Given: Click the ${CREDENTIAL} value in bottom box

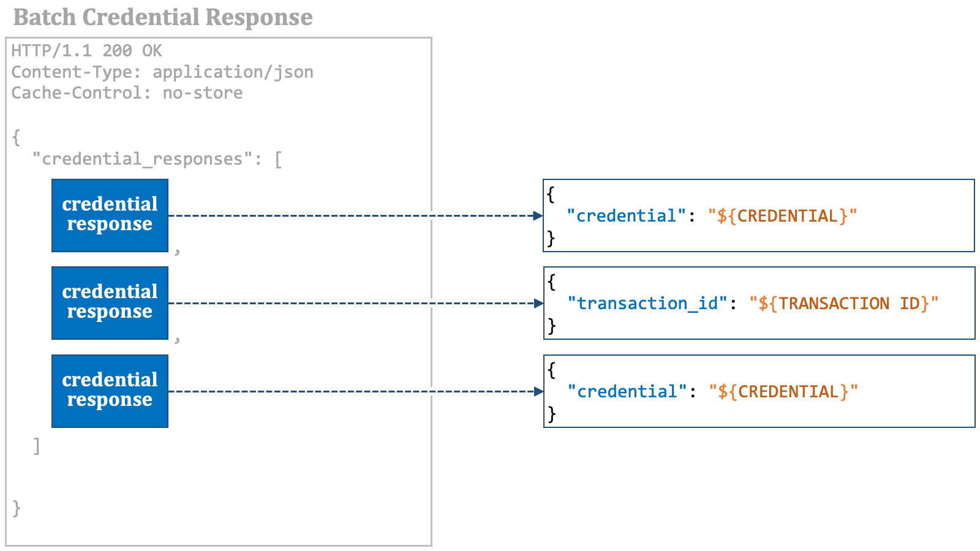Looking at the screenshot, I should click(783, 392).
